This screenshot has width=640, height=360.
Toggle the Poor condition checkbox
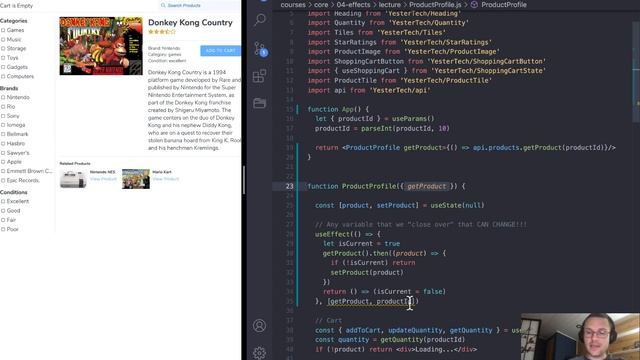point(3,229)
